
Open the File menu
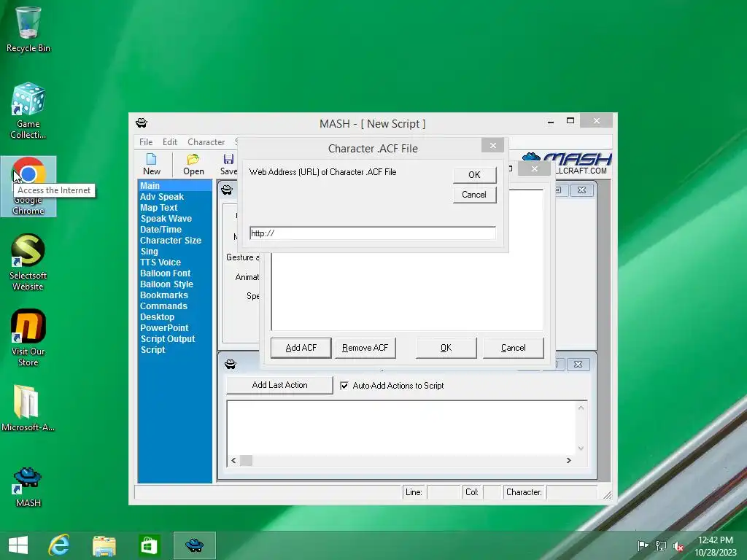pyautogui.click(x=146, y=142)
